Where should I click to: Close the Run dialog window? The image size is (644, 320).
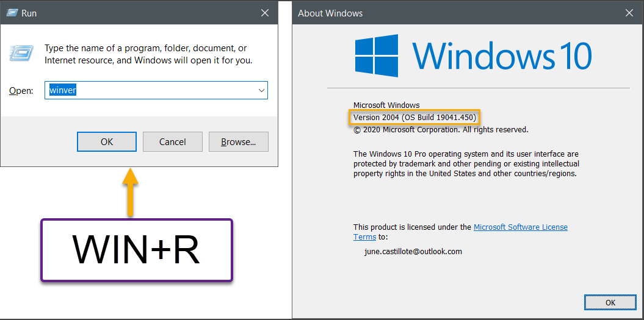[x=265, y=13]
